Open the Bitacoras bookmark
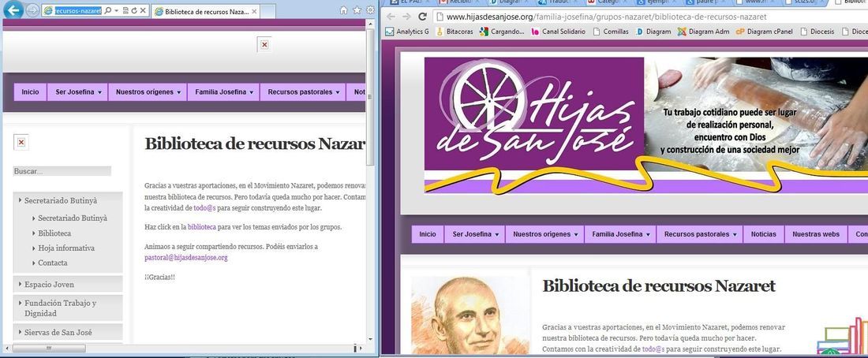 click(x=455, y=32)
